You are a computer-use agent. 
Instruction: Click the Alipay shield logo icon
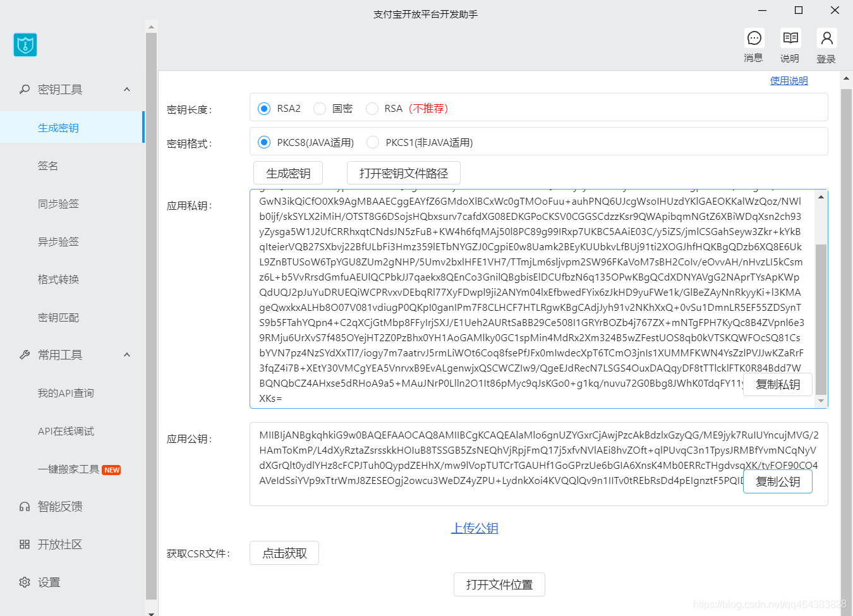(25, 45)
